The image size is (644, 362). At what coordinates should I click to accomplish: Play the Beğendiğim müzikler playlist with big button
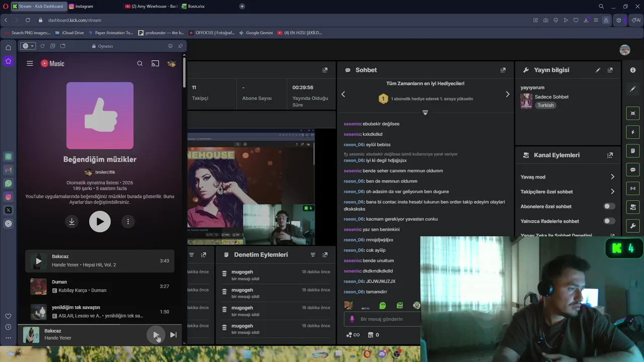100,222
